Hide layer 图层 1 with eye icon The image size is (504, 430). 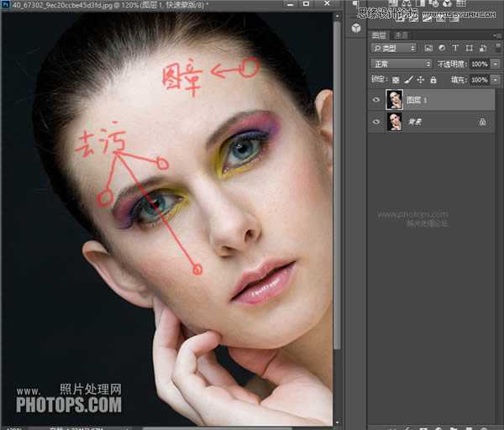[375, 99]
